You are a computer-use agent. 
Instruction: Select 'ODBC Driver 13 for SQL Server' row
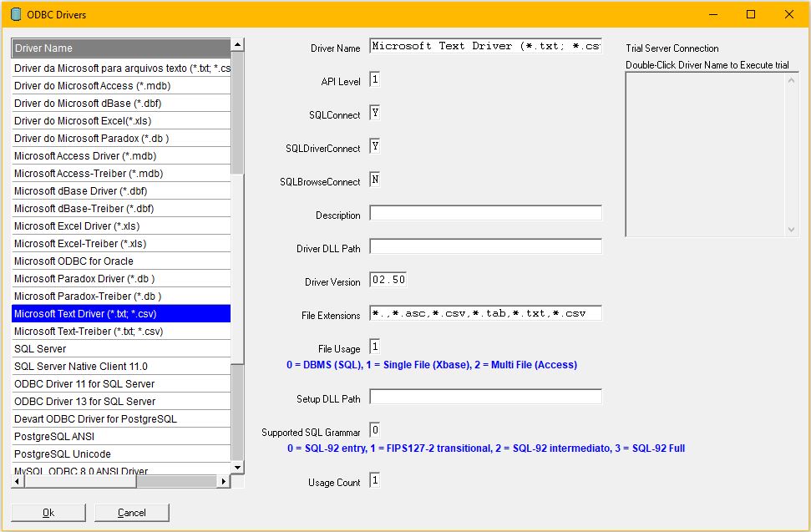click(121, 402)
